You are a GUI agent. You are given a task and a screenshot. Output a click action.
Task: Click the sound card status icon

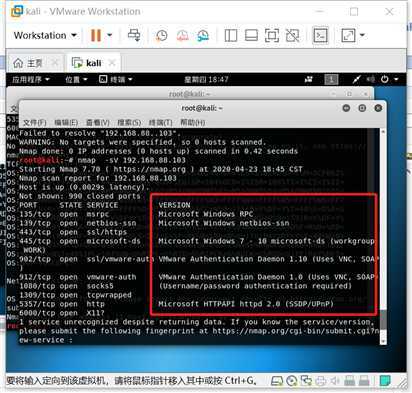335,381
